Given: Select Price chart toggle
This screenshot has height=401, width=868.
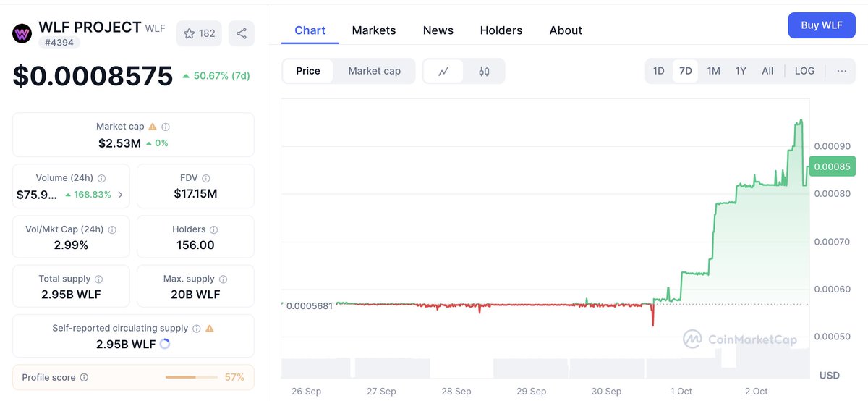Looking at the screenshot, I should [308, 71].
